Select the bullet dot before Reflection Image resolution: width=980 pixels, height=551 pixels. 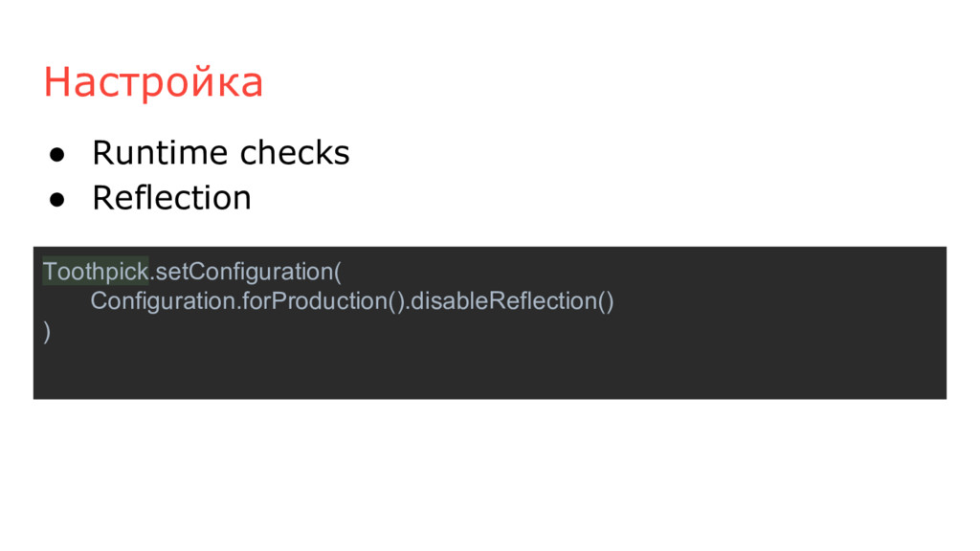pyautogui.click(x=56, y=199)
